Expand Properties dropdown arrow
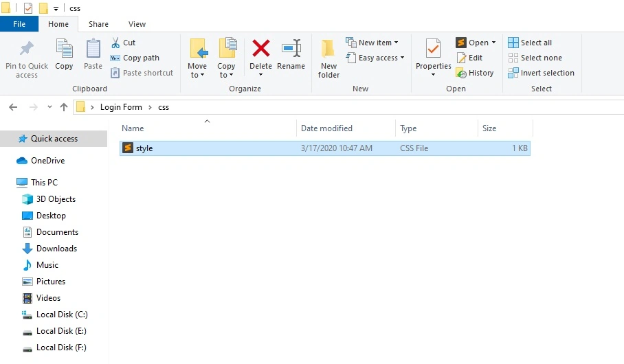Screen dimensions: 624x364 click(x=433, y=75)
